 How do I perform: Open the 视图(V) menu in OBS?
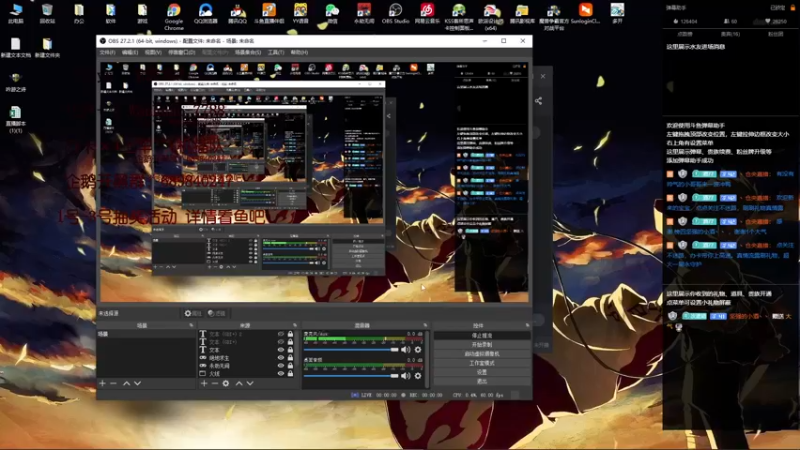click(153, 53)
